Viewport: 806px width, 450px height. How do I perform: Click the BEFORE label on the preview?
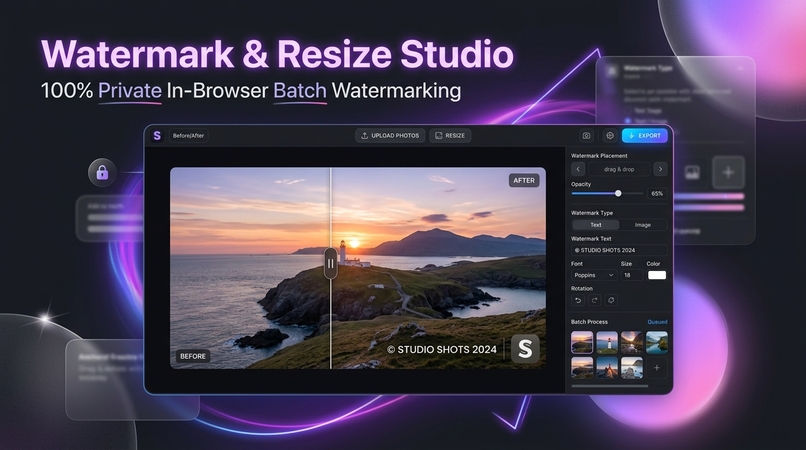click(x=193, y=356)
